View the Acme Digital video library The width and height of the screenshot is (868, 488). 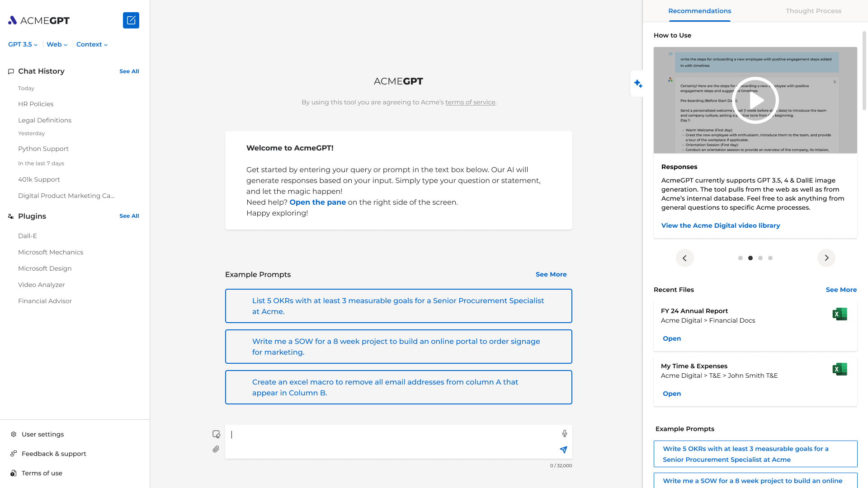point(720,225)
